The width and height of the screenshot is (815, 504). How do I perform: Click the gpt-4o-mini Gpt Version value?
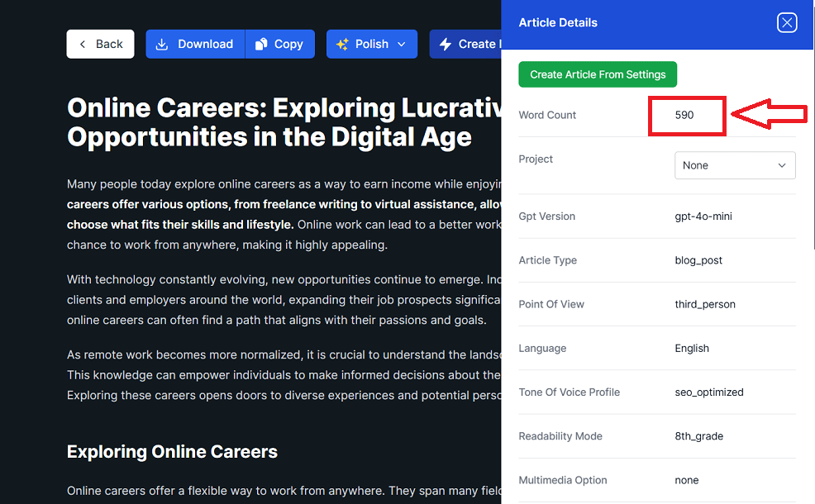pyautogui.click(x=703, y=216)
